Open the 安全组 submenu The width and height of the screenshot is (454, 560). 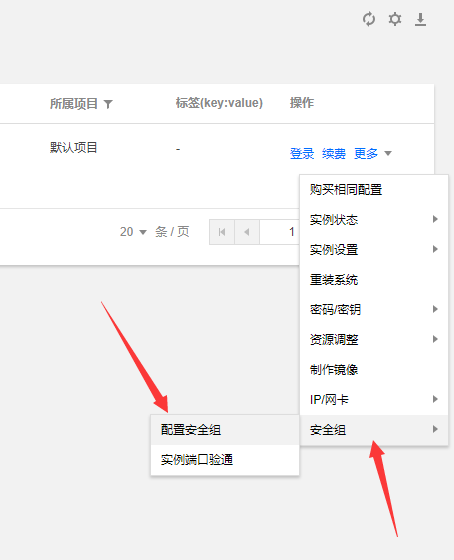pos(374,430)
